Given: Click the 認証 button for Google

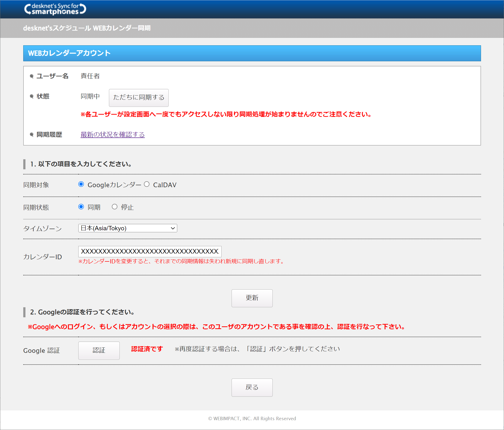Looking at the screenshot, I should pyautogui.click(x=99, y=350).
